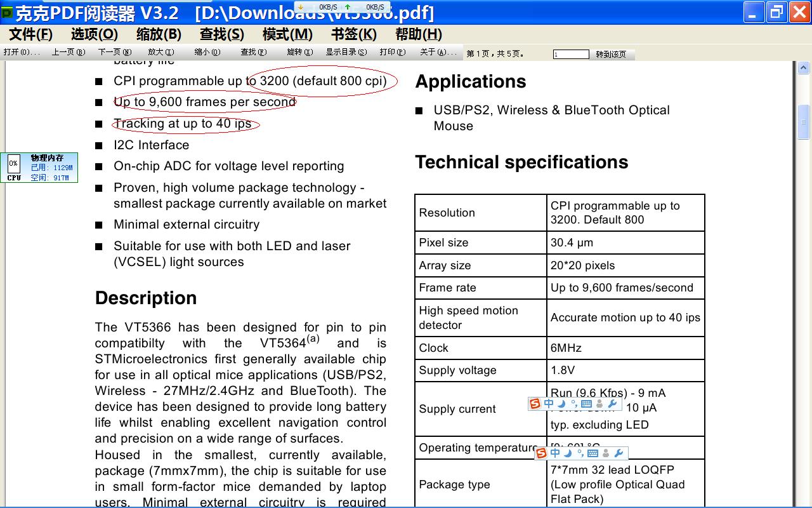Click the 物理内存 memory widget label
The height and width of the screenshot is (508, 812).
click(47, 158)
